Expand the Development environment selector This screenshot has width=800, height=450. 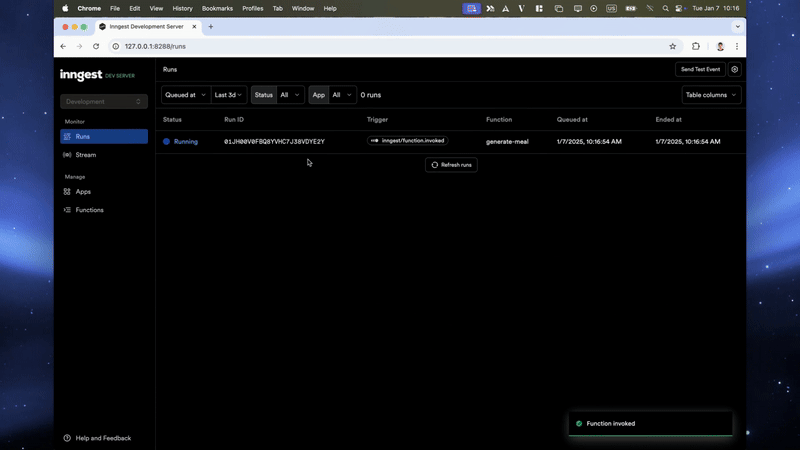104,101
